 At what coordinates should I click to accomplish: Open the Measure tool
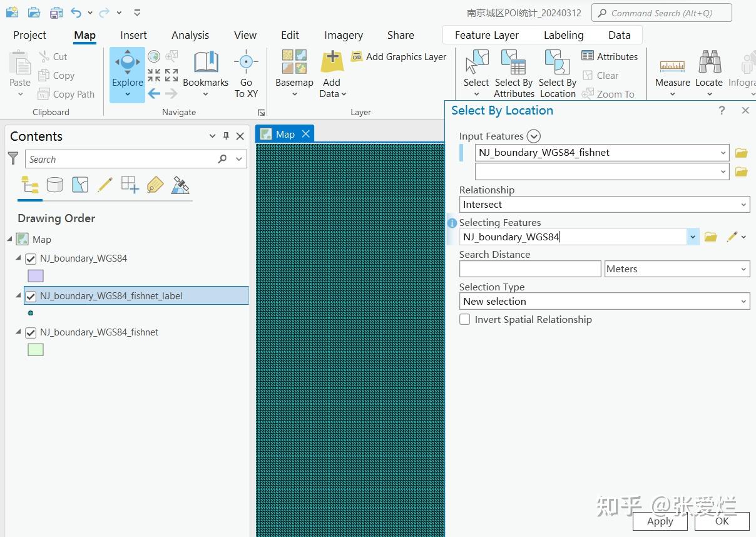[x=672, y=69]
